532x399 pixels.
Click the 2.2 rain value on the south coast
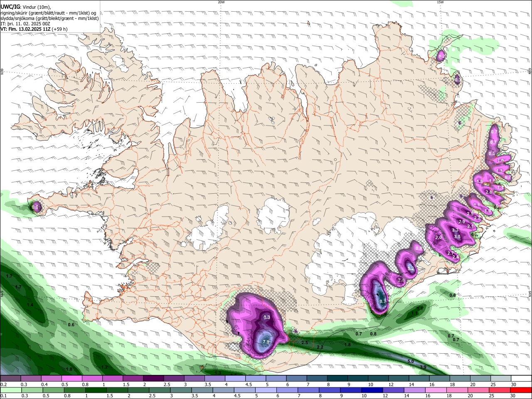point(320,347)
